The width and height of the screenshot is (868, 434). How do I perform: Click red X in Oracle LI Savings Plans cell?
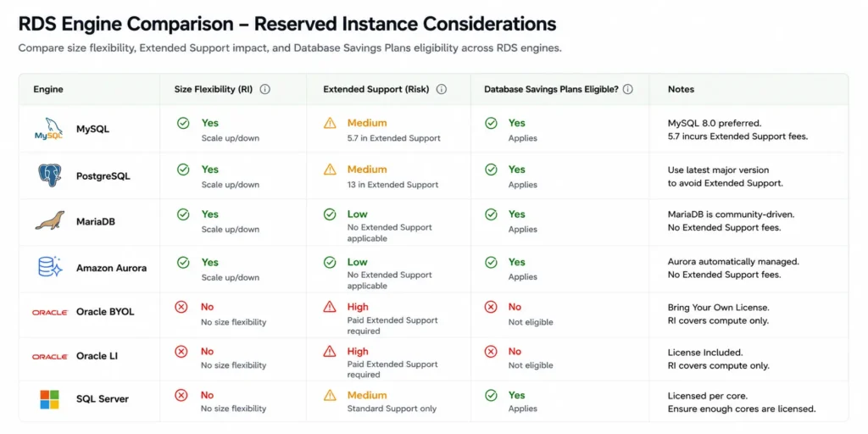pyautogui.click(x=491, y=351)
